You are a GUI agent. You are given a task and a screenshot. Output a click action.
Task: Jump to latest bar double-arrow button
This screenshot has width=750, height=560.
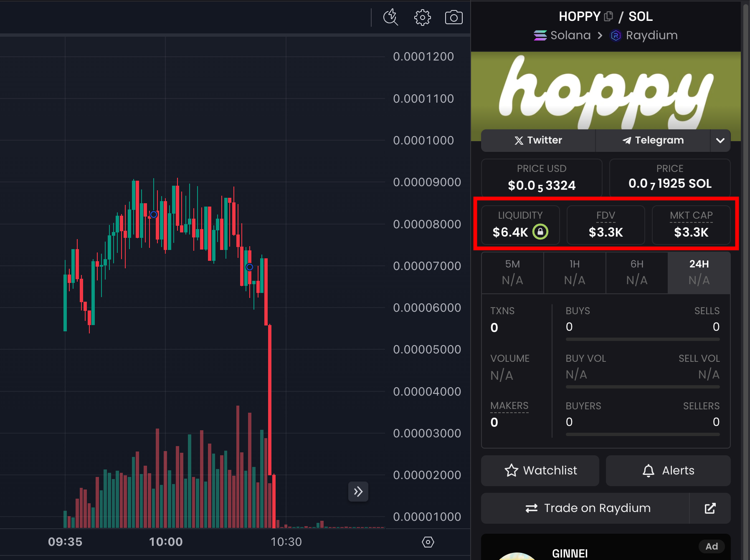[x=358, y=492]
